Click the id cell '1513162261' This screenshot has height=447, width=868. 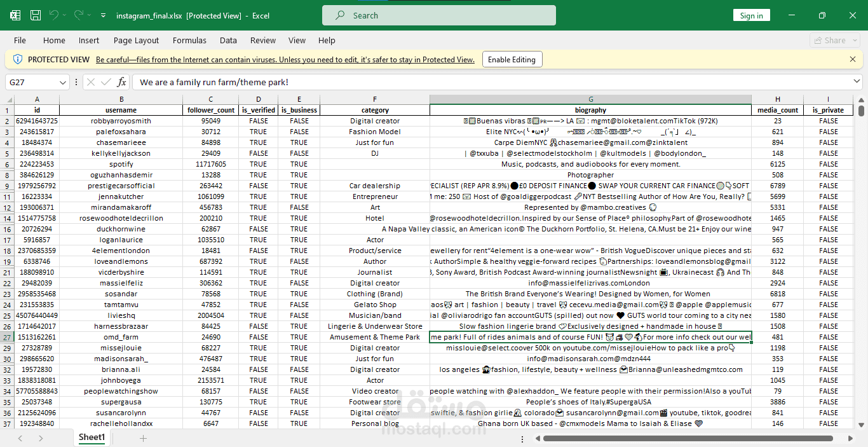pyautogui.click(x=37, y=337)
